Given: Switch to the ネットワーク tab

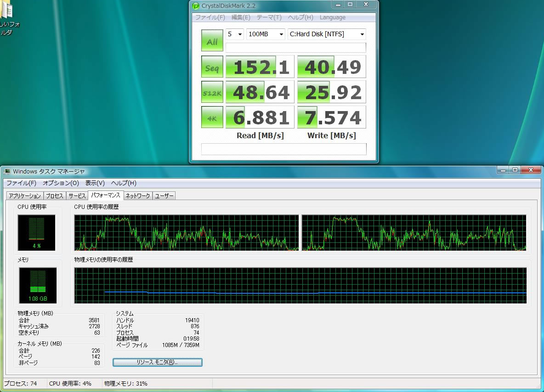Looking at the screenshot, I should pos(138,196).
